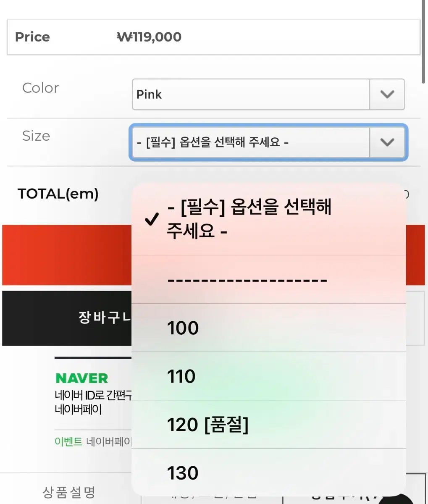Click the Size dropdown chevron arrow
The width and height of the screenshot is (428, 504).
point(387,142)
